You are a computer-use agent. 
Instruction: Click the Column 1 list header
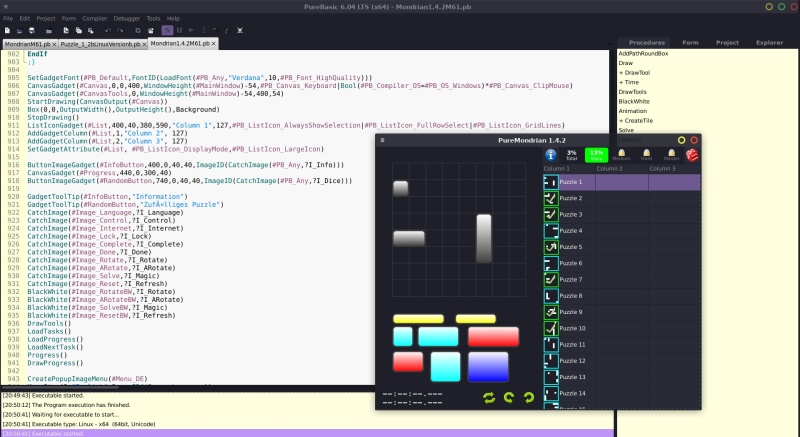(x=568, y=169)
